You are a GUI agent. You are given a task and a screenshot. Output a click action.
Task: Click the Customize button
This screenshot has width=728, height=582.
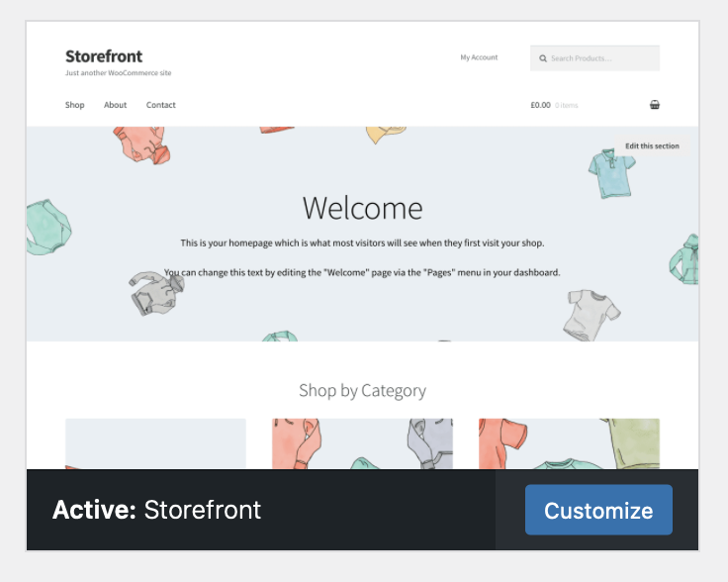598,510
